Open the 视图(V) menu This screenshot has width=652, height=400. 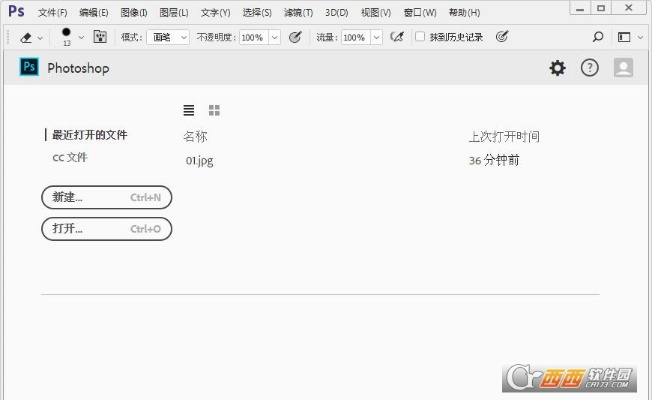pos(376,13)
